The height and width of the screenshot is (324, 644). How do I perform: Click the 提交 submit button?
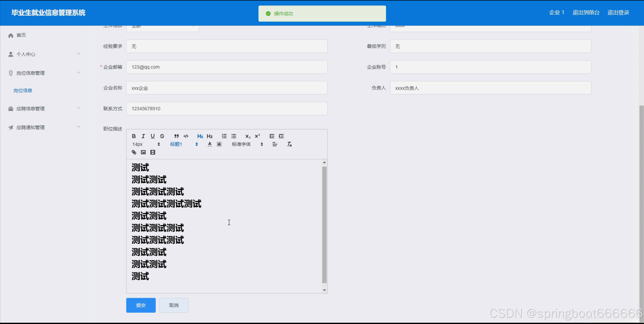coord(141,305)
